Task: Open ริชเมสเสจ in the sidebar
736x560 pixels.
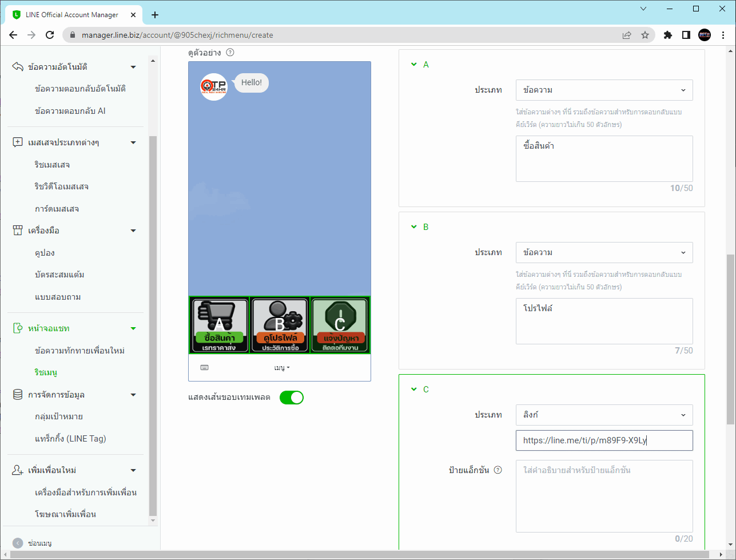Action: tap(52, 165)
